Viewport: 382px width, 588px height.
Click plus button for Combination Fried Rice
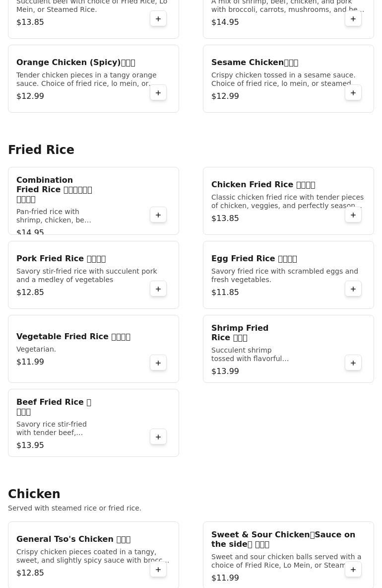[158, 215]
